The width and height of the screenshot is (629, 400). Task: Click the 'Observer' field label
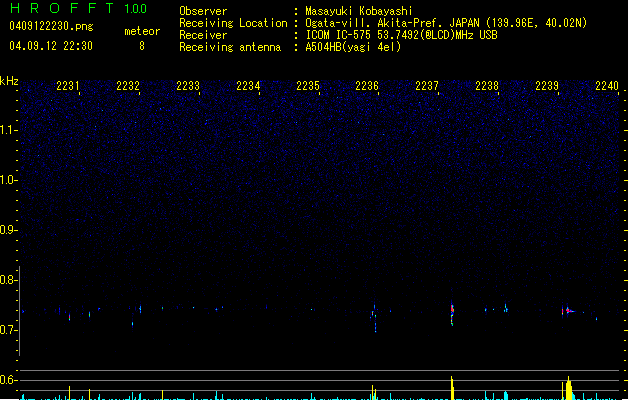click(x=203, y=11)
